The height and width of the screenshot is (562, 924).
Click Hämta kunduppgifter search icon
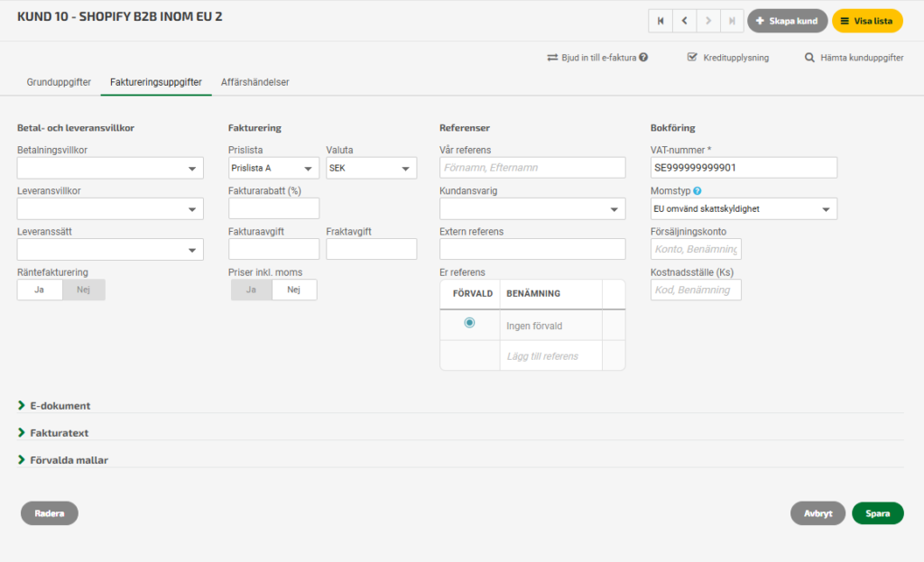[x=810, y=58]
